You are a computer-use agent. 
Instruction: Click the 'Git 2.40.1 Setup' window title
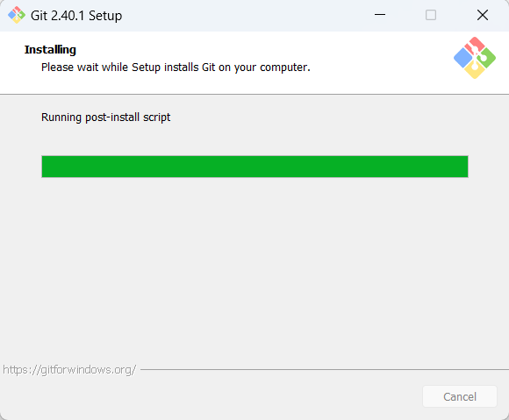(x=76, y=16)
